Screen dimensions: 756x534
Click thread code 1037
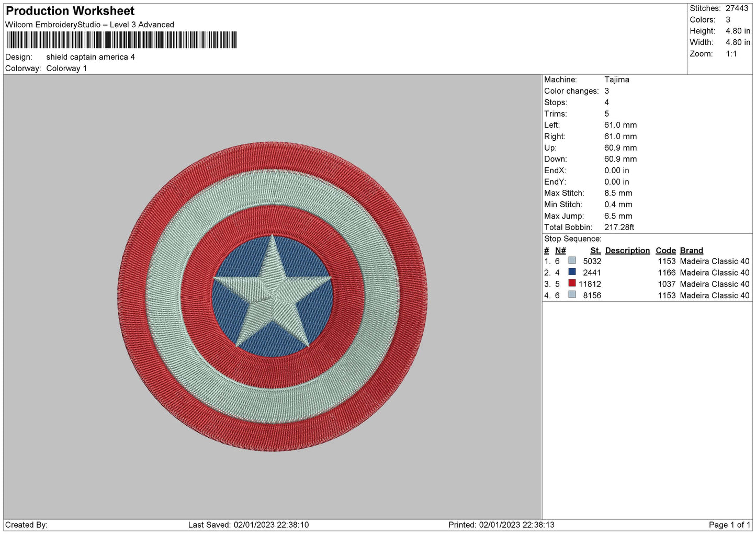coord(667,284)
